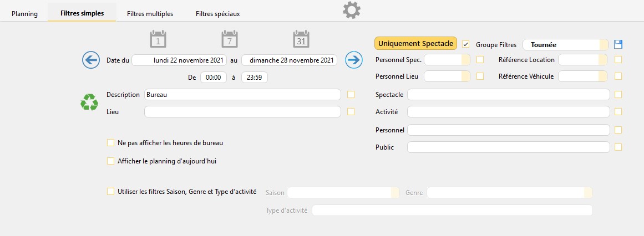This screenshot has width=644, height=236.
Task: Click the 31-day month calendar icon
Action: point(301,39)
